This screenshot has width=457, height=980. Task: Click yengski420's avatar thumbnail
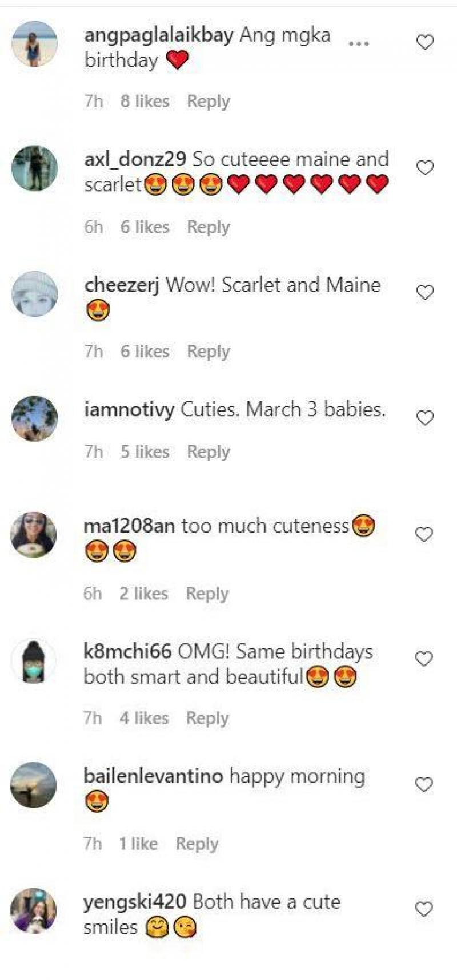34,910
